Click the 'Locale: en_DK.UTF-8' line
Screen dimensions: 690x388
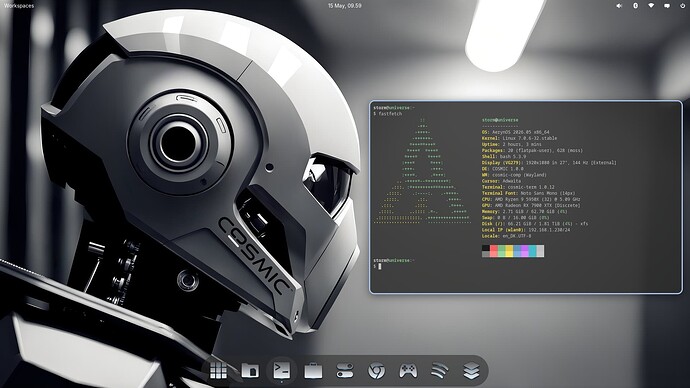point(506,236)
